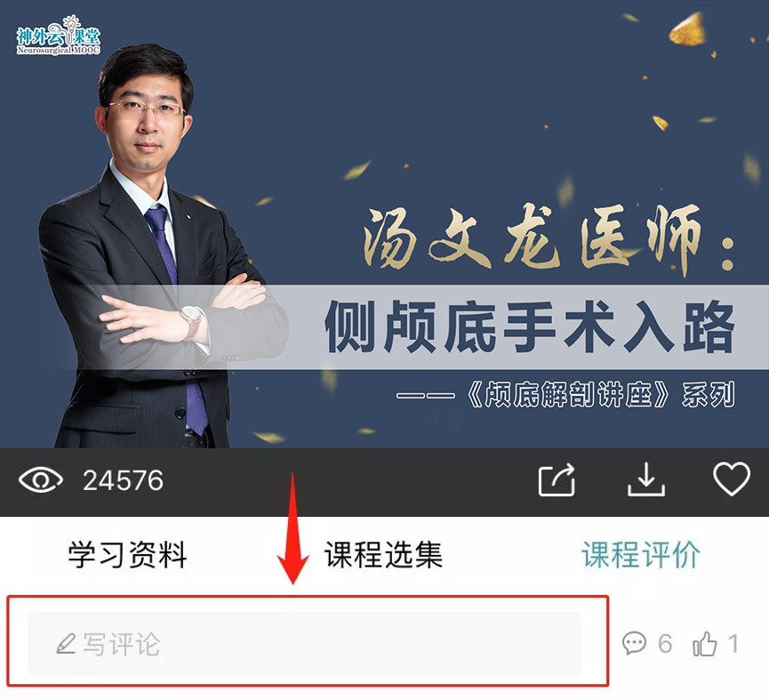Click the pencil icon beside 写评论

coord(66,644)
